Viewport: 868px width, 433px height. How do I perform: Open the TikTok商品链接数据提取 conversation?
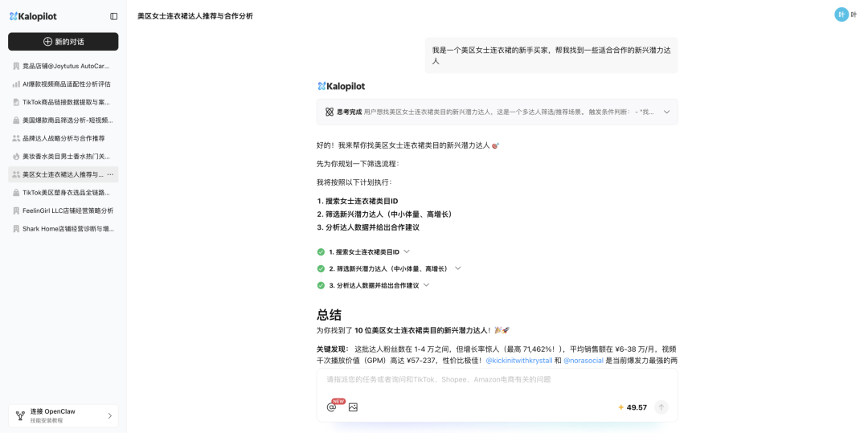tap(63, 102)
